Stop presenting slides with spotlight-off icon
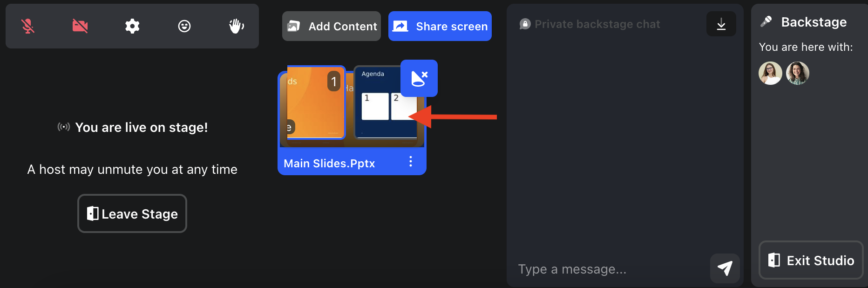The height and width of the screenshot is (288, 868). 419,78
